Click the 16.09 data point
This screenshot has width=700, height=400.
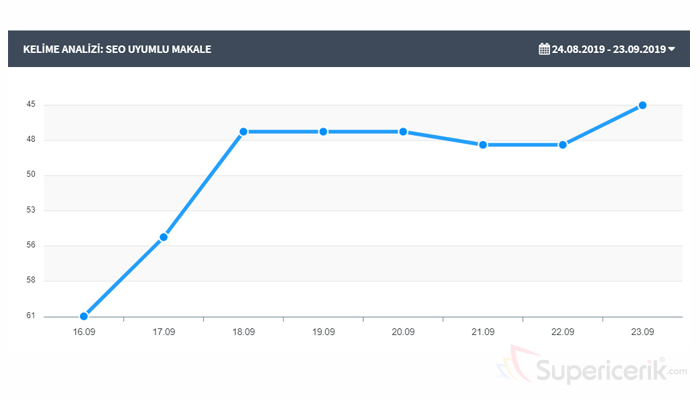pos(84,316)
